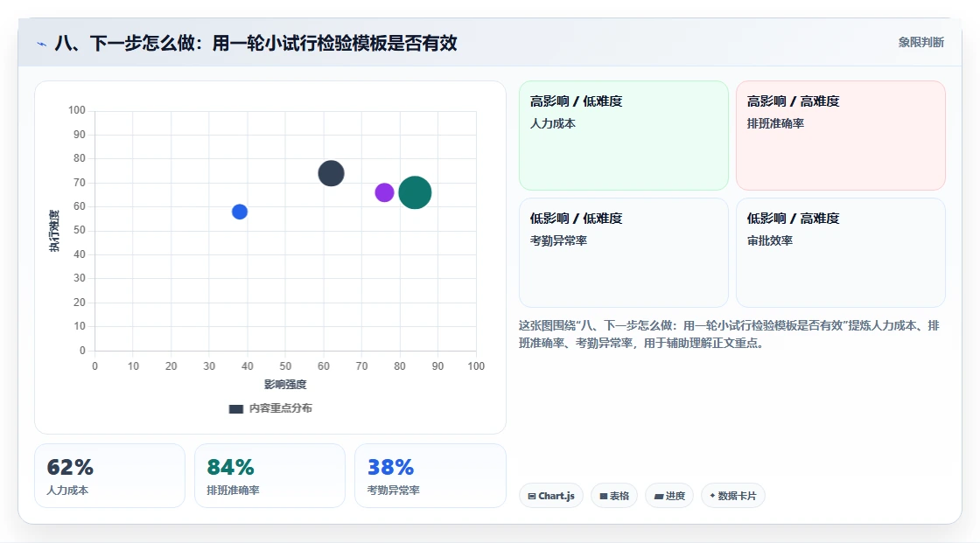Open the 38% 考勤异常率 stat card
The width and height of the screenshot is (980, 543).
[430, 476]
